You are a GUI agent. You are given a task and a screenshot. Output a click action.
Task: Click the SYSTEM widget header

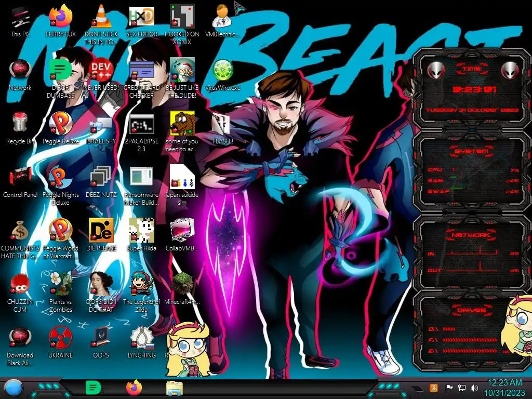click(472, 151)
